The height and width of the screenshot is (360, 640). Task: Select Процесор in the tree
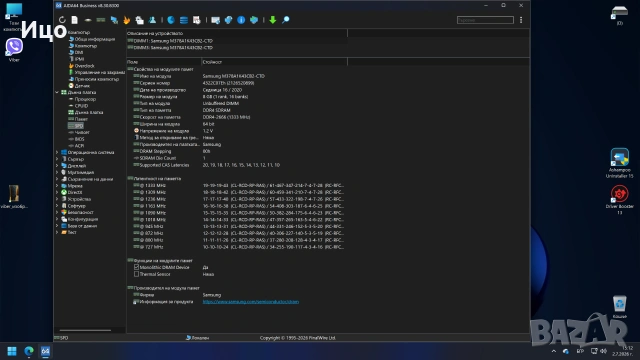point(82,99)
